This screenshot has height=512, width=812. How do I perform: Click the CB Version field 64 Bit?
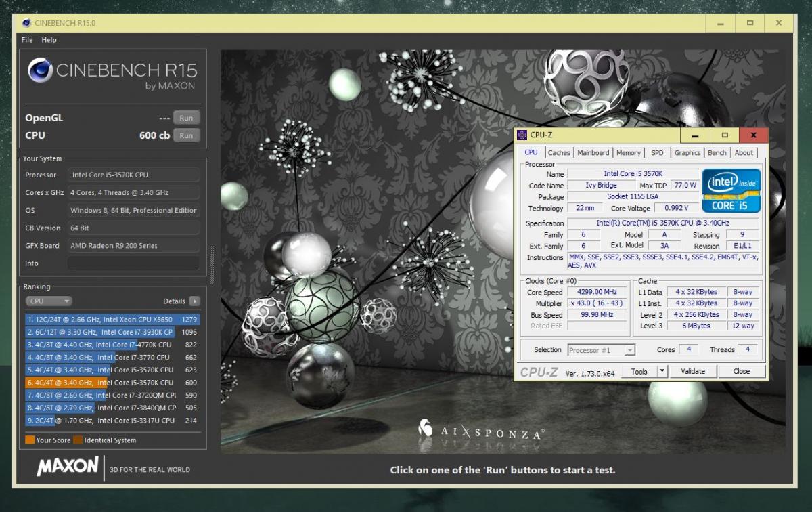click(133, 228)
